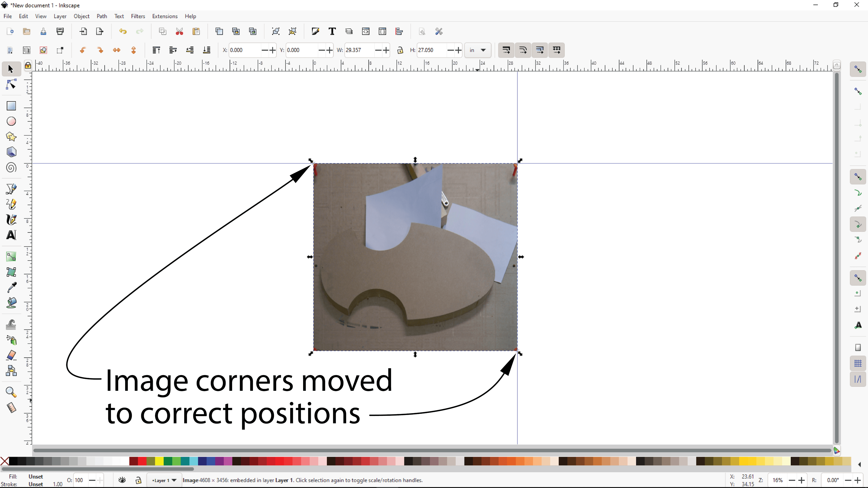Lock the current layer from the status bar
The image size is (868, 488).
139,480
